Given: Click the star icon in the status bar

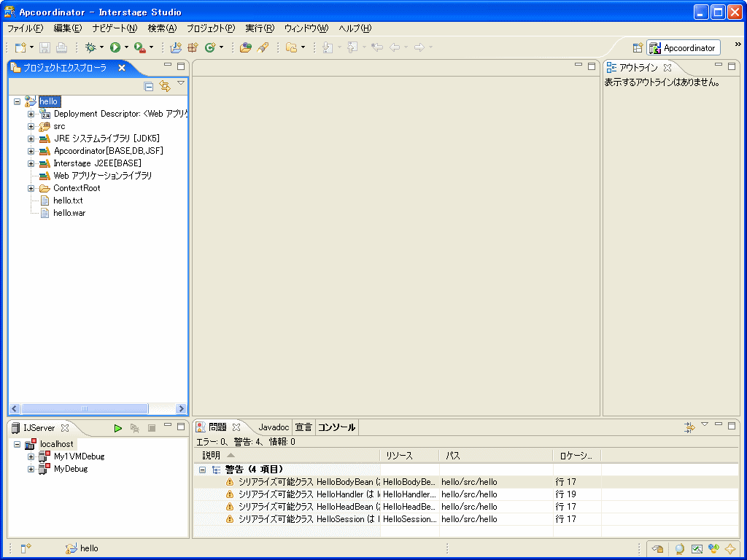Looking at the screenshot, I should (729, 548).
